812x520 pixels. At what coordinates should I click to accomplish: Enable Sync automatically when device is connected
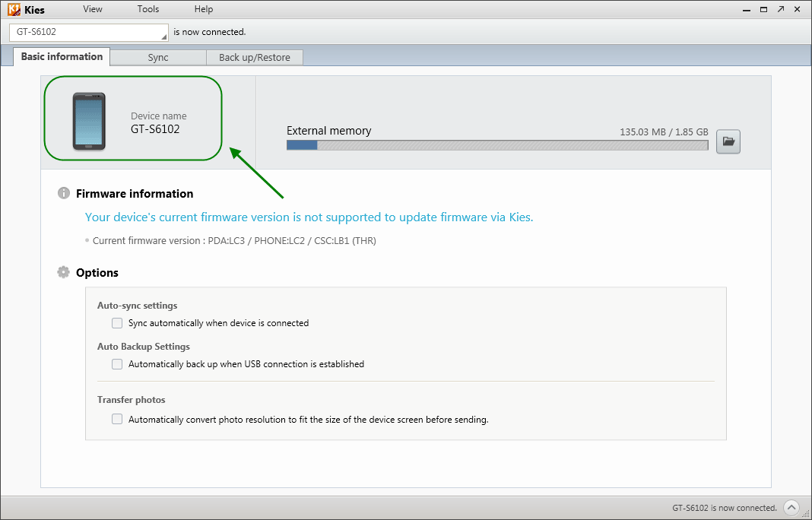[117, 323]
